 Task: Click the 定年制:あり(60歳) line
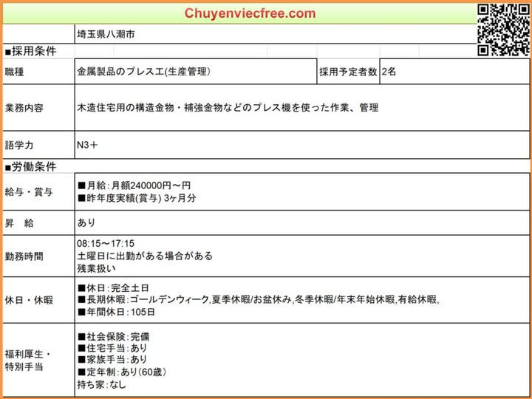coord(122,372)
